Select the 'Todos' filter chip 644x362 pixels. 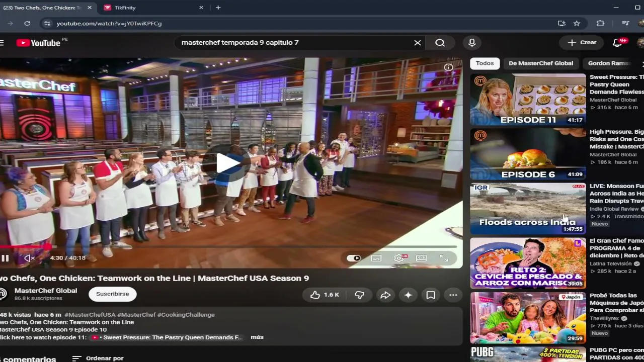[x=485, y=63]
